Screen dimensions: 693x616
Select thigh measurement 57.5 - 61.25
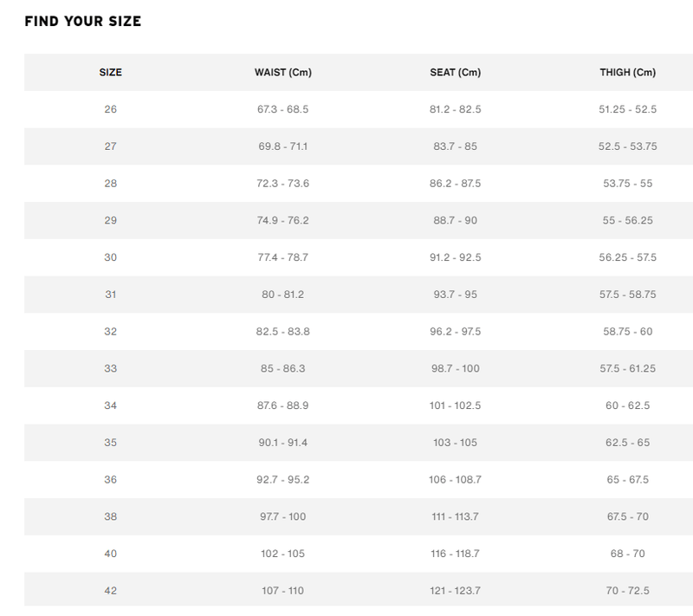click(x=628, y=369)
